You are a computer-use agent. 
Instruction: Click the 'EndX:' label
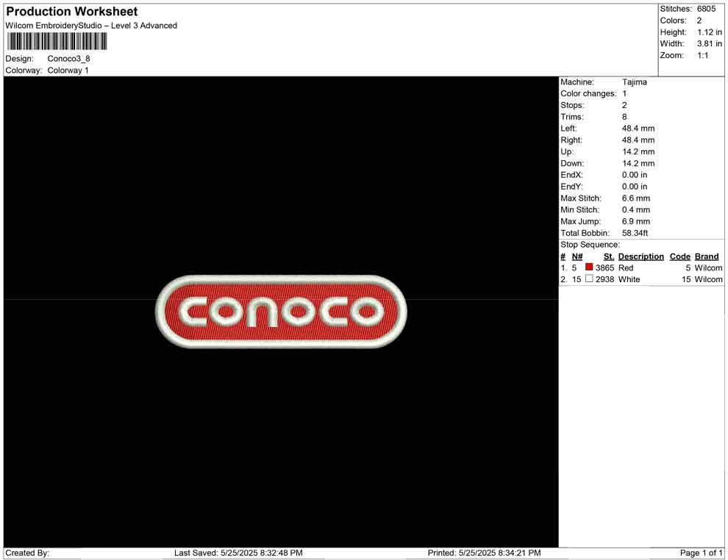point(571,174)
